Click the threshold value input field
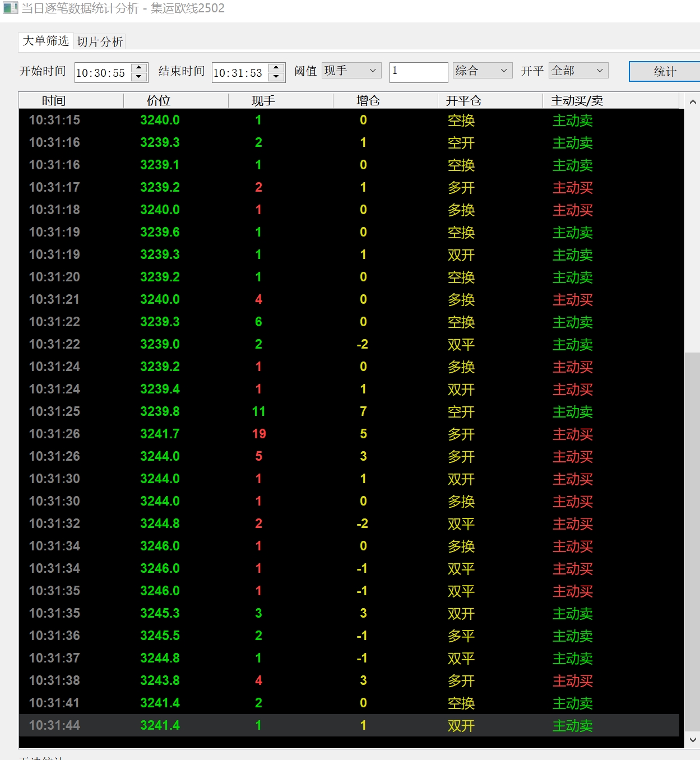This screenshot has height=760, width=700. pos(419,72)
